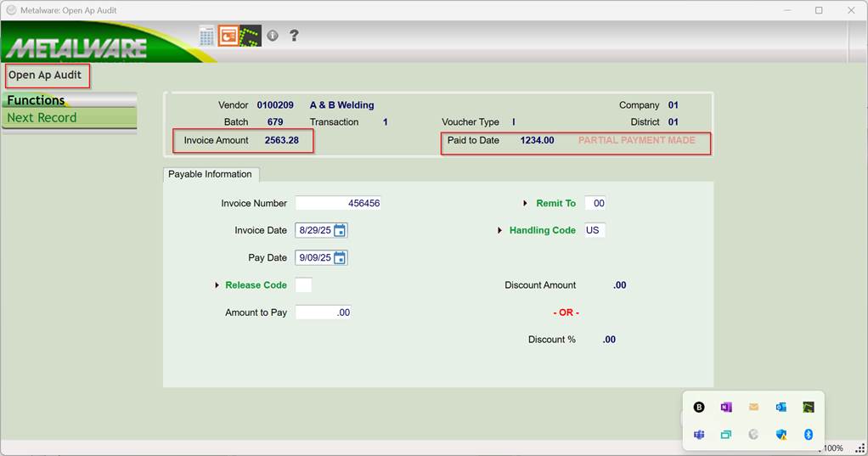Screen dimensions: 868x456
Task: Click Company value 01
Action: point(674,105)
